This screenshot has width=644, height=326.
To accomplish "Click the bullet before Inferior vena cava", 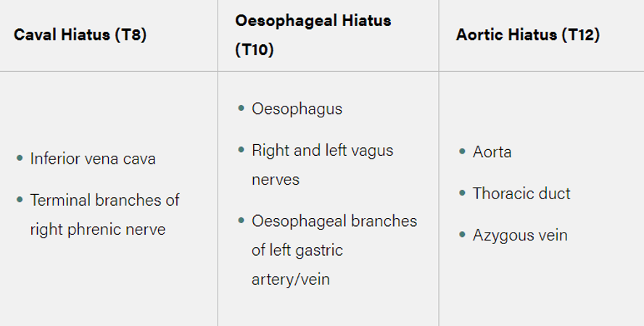I will [x=20, y=158].
